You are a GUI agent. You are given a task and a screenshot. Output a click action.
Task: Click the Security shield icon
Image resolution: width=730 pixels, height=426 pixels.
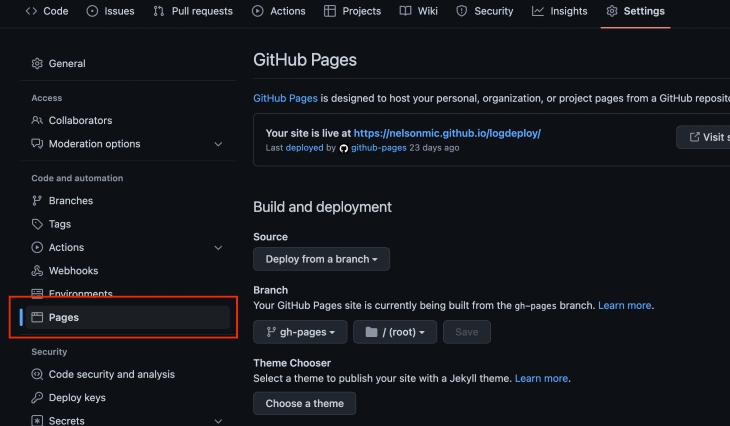click(x=461, y=11)
